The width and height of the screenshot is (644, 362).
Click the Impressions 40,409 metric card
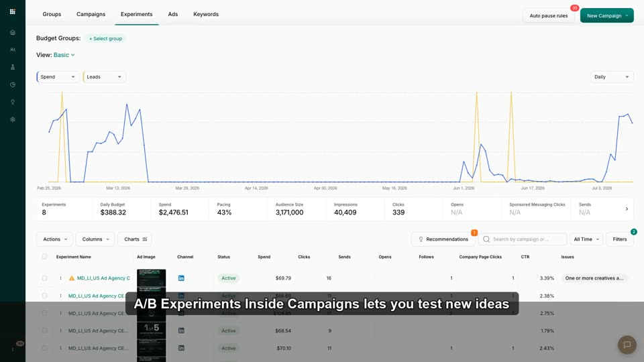[x=355, y=209]
